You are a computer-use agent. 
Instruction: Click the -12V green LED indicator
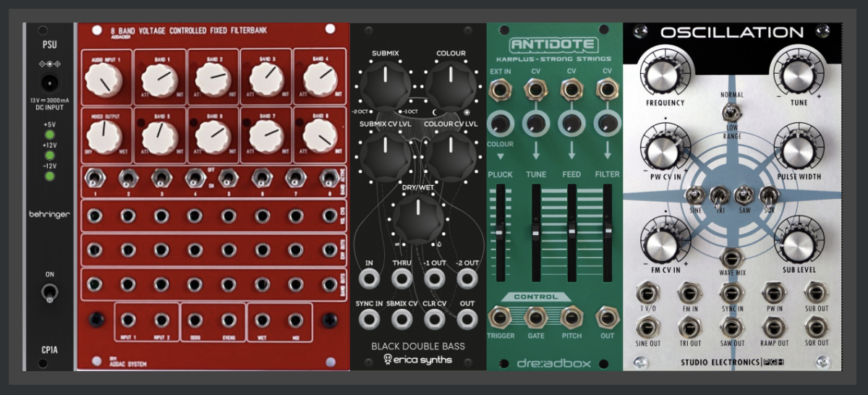point(49,175)
